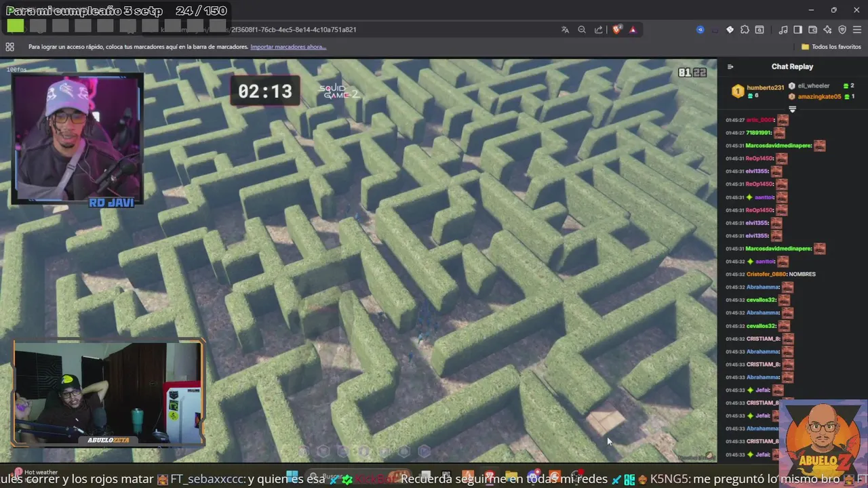Open Brave Shields lion icon
868x488 pixels.
617,30
